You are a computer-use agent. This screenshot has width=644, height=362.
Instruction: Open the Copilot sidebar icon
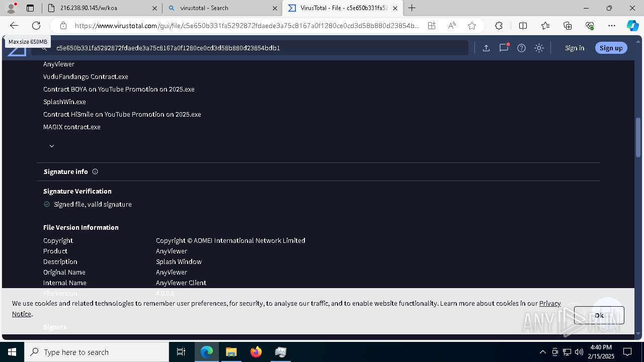(632, 26)
